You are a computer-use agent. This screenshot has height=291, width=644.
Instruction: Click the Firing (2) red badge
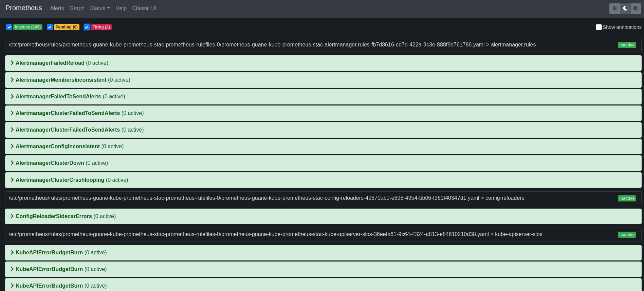(x=101, y=27)
